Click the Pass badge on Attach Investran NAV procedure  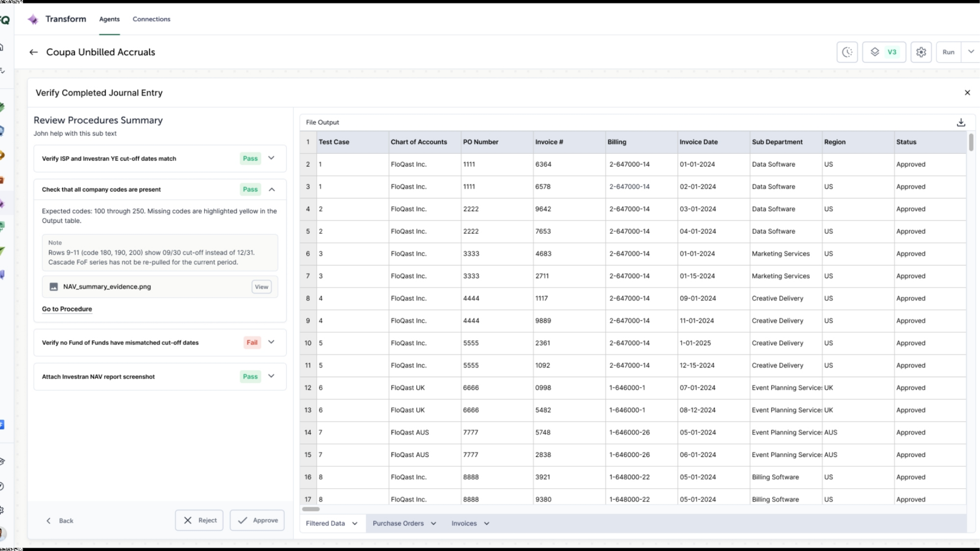point(250,377)
